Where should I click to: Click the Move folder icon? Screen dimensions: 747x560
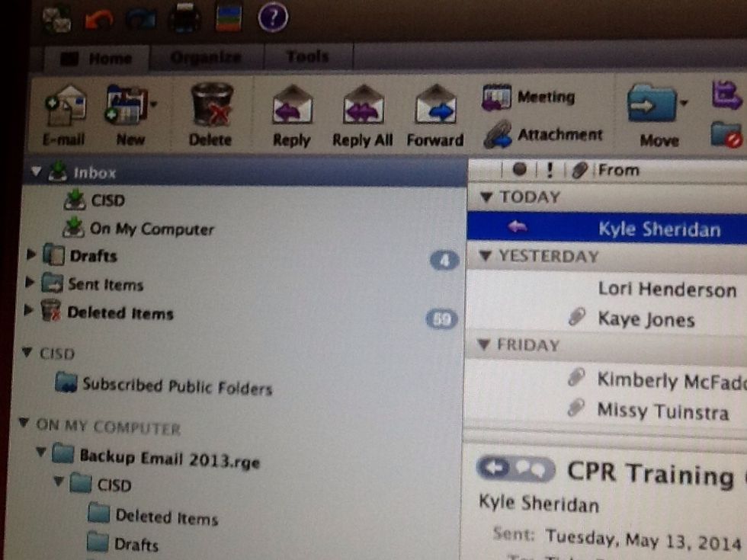[651, 104]
